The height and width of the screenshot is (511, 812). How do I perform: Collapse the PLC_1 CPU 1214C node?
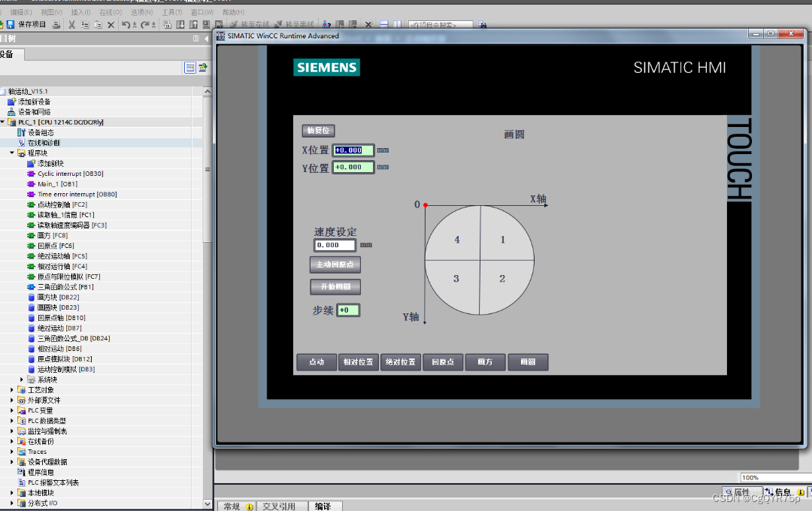[2, 122]
